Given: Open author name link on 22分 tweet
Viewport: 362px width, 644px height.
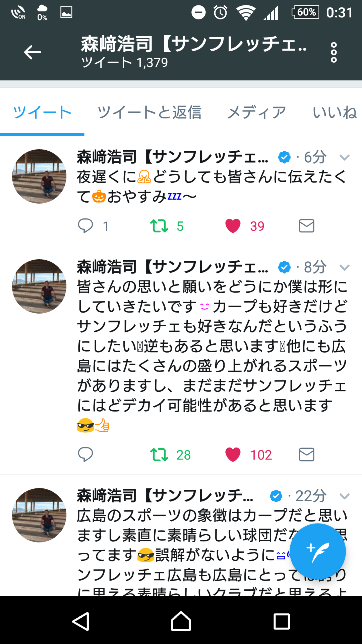Looking at the screenshot, I should 165,496.
